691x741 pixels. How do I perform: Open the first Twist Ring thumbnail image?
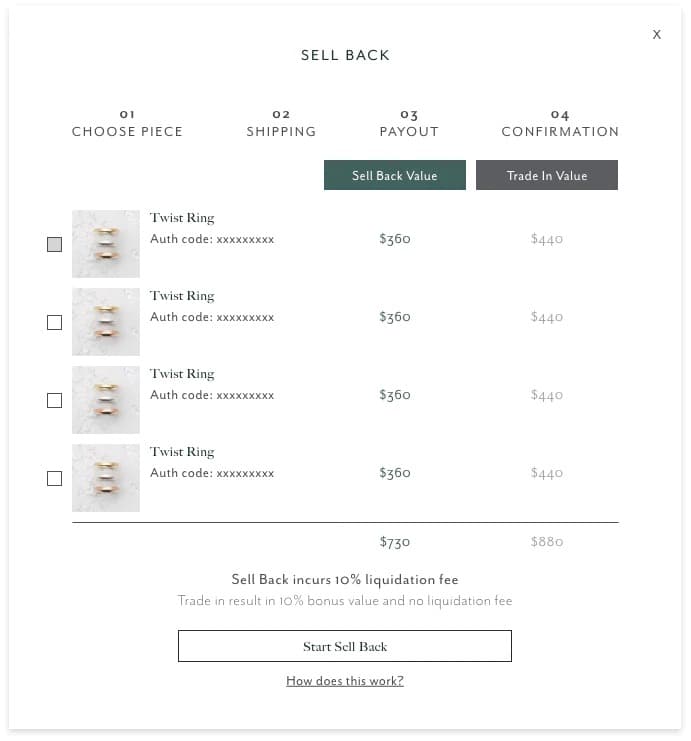click(x=106, y=244)
